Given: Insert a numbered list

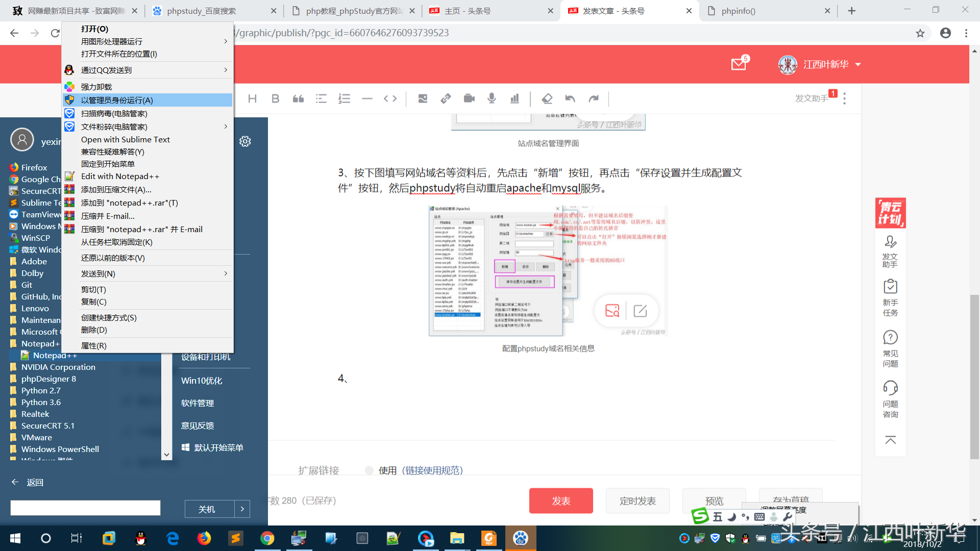Looking at the screenshot, I should click(345, 98).
